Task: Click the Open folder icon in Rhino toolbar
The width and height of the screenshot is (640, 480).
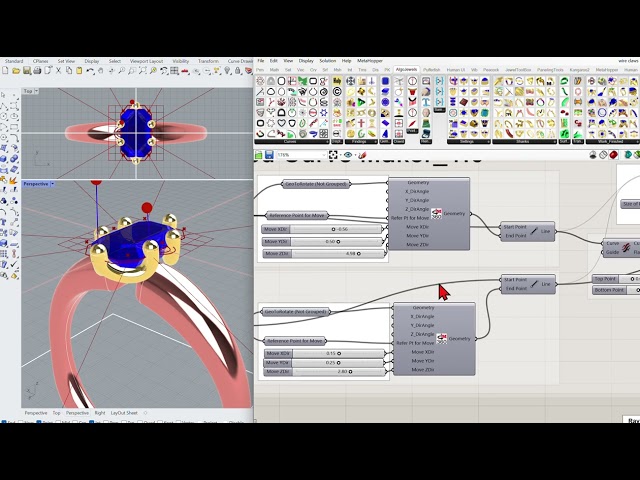Action: (x=16, y=71)
